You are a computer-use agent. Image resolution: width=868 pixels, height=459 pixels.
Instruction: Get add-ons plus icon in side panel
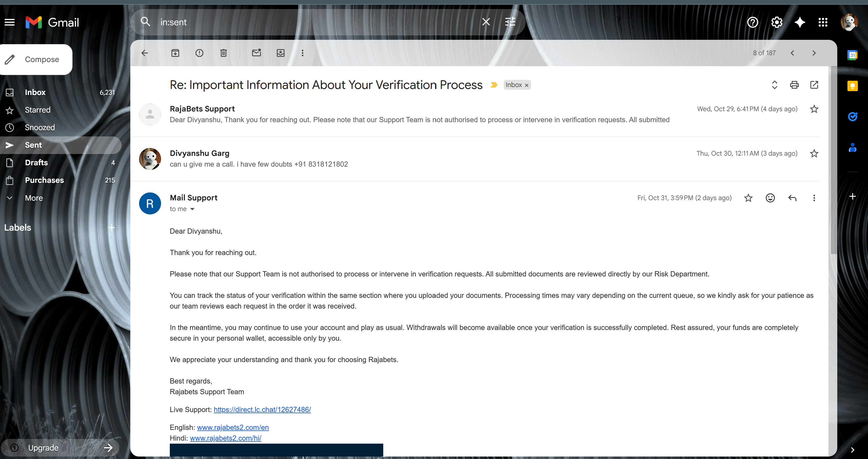pos(852,196)
